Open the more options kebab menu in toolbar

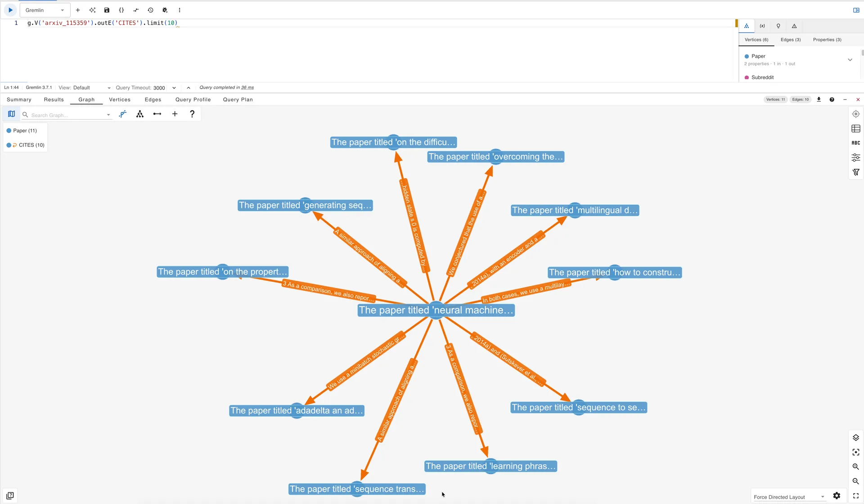coord(180,10)
